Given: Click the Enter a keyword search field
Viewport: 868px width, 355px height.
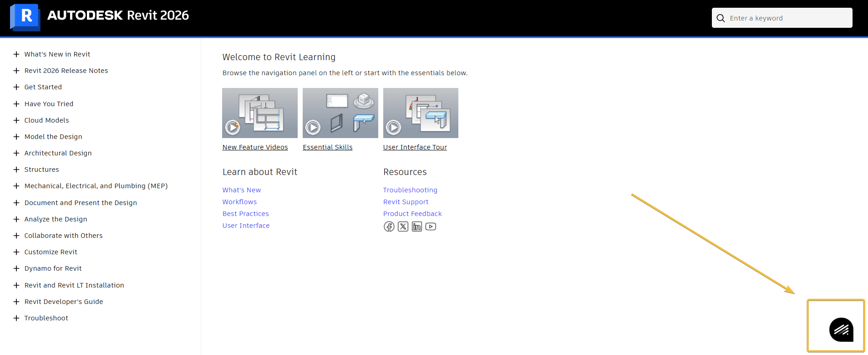Looking at the screenshot, I should pos(782,18).
